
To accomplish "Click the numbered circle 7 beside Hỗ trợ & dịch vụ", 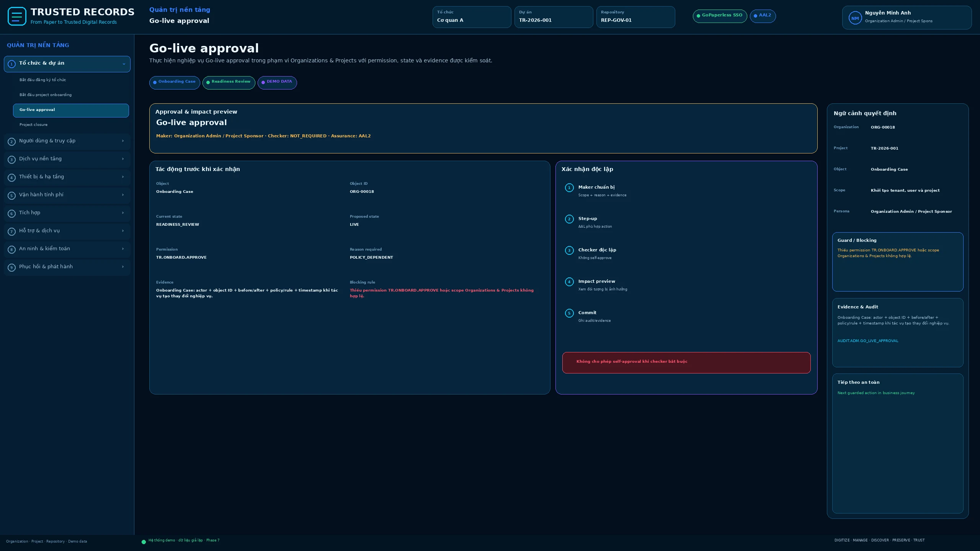I will click(11, 231).
